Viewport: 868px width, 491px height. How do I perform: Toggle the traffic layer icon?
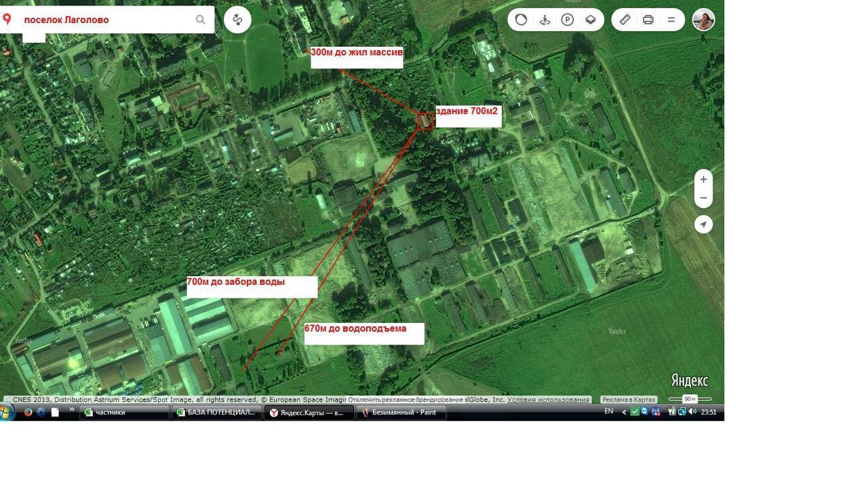(x=521, y=20)
